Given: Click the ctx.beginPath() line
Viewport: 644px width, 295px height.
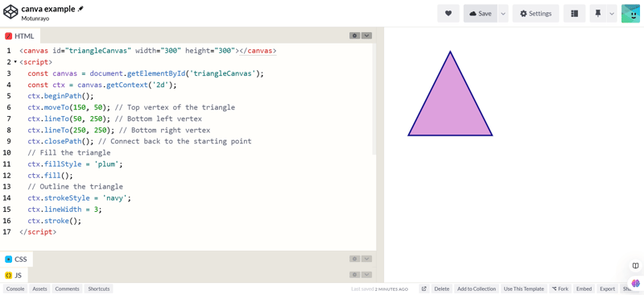Looking at the screenshot, I should pyautogui.click(x=61, y=96).
